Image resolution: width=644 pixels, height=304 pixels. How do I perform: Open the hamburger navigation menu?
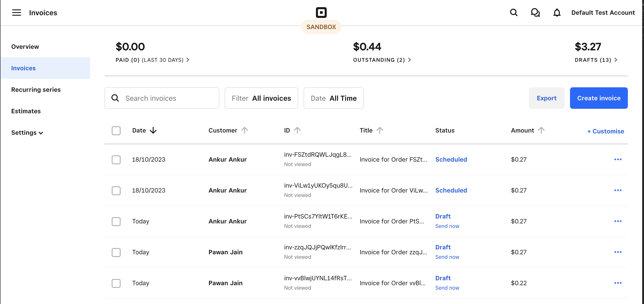point(17,13)
